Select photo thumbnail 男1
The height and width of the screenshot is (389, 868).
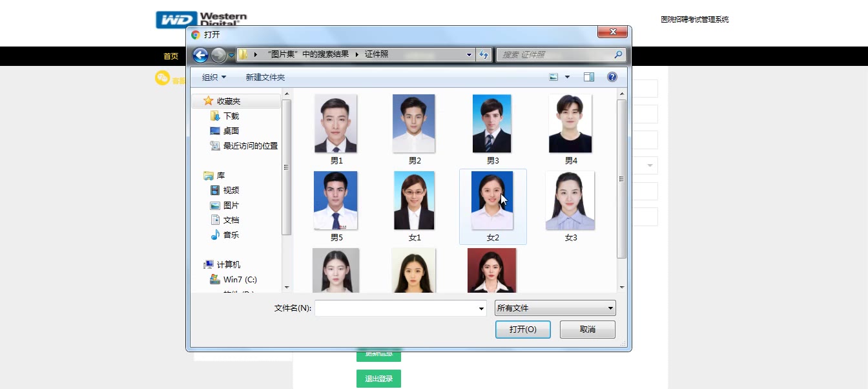[336, 123]
